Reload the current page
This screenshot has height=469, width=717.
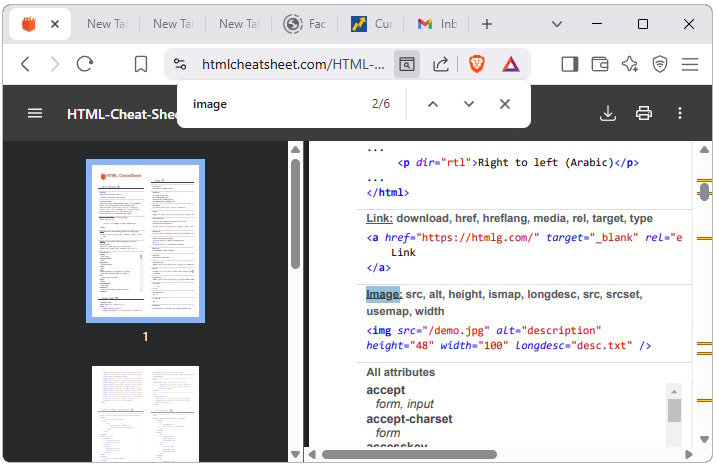click(x=85, y=64)
